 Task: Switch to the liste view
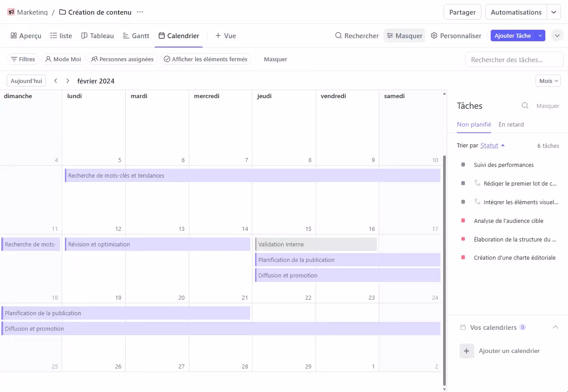click(x=61, y=36)
